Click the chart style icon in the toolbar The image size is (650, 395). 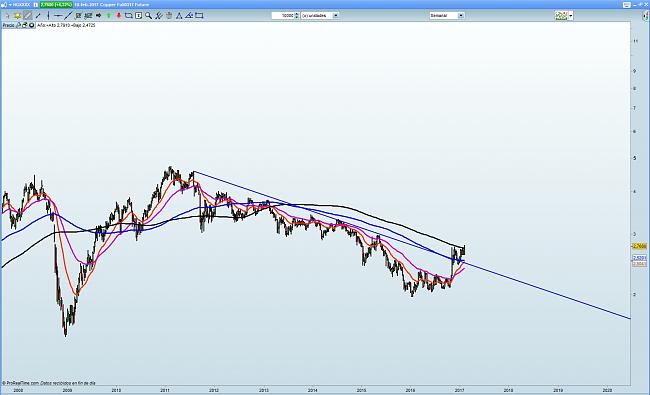coord(561,16)
